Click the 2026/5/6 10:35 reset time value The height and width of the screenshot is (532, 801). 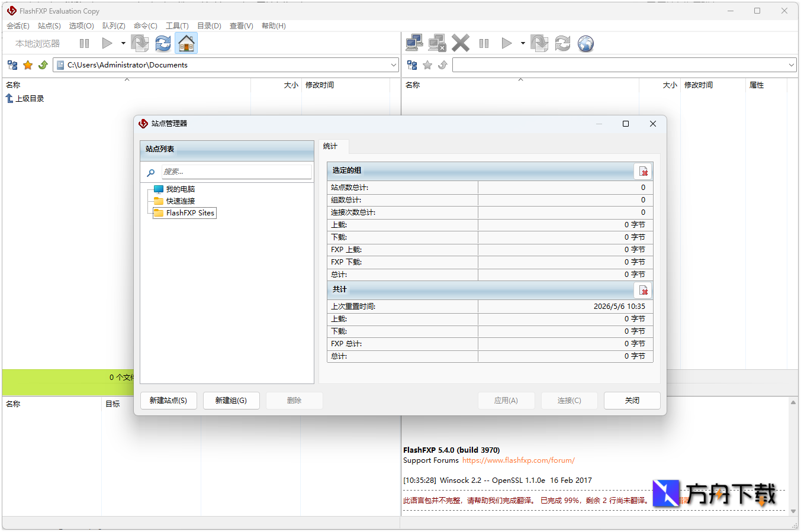point(619,307)
